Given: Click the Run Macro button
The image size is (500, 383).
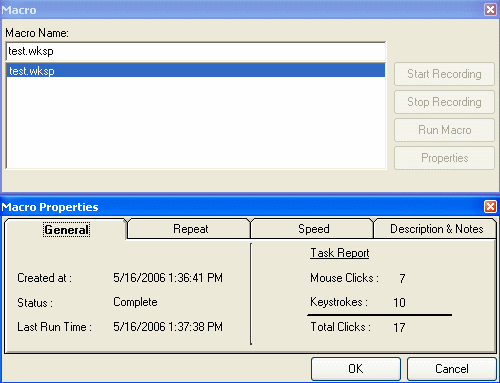Looking at the screenshot, I should [x=444, y=130].
